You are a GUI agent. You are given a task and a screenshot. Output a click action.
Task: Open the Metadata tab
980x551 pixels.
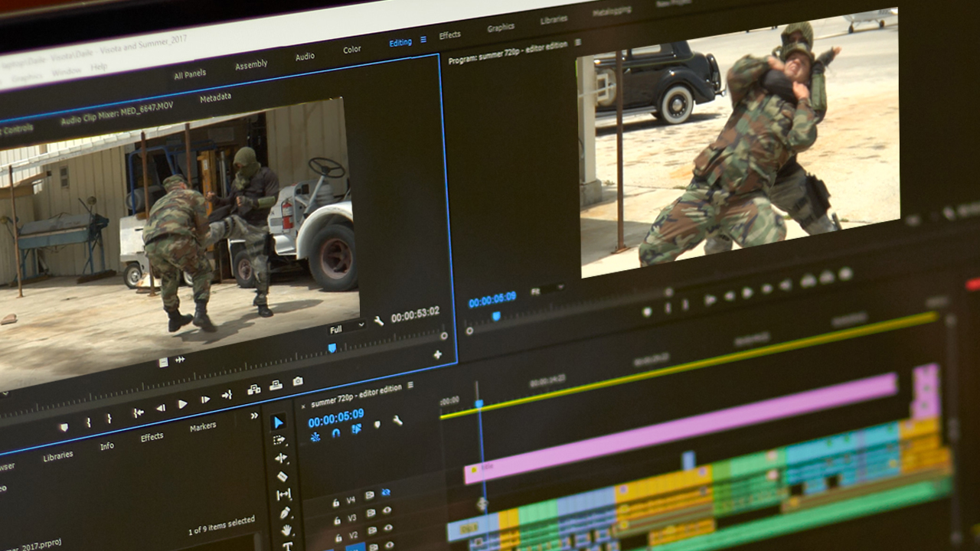(215, 96)
